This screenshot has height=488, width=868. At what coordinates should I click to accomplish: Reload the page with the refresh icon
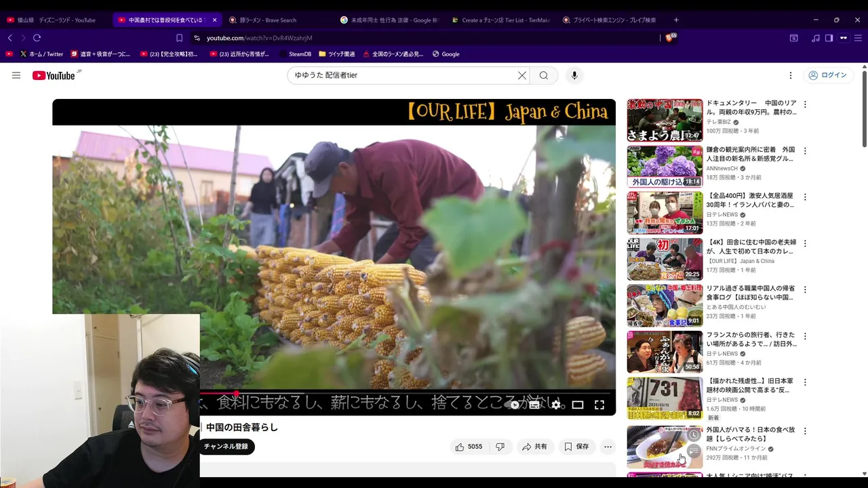(x=37, y=38)
